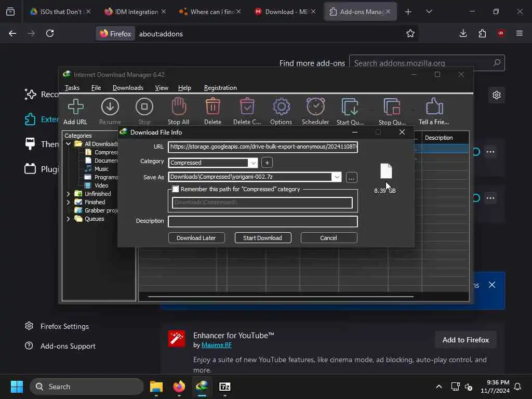532x399 pixels.
Task: Click Add to Firefox for Enhancer
Action: (x=465, y=340)
